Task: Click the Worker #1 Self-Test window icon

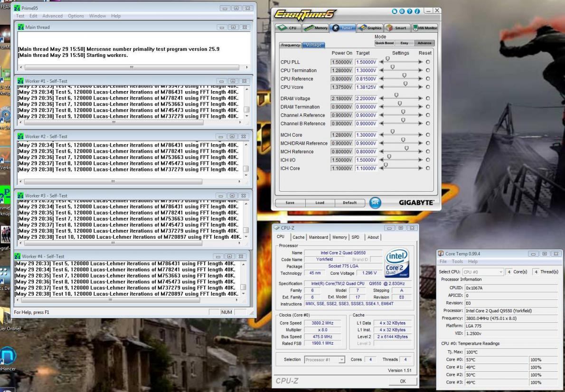Action: coord(20,81)
